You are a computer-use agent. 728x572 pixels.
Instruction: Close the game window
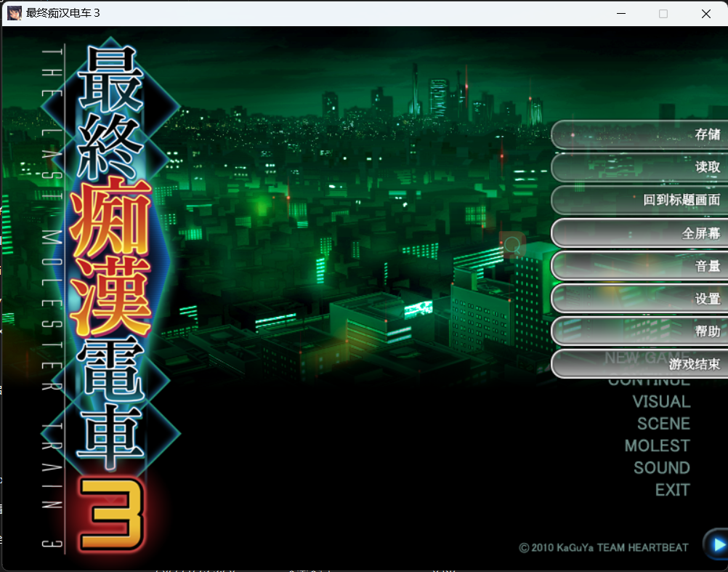coord(705,14)
